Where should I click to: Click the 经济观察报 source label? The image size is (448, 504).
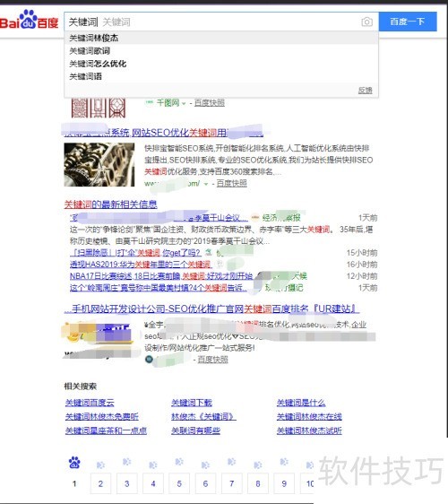tap(281, 218)
